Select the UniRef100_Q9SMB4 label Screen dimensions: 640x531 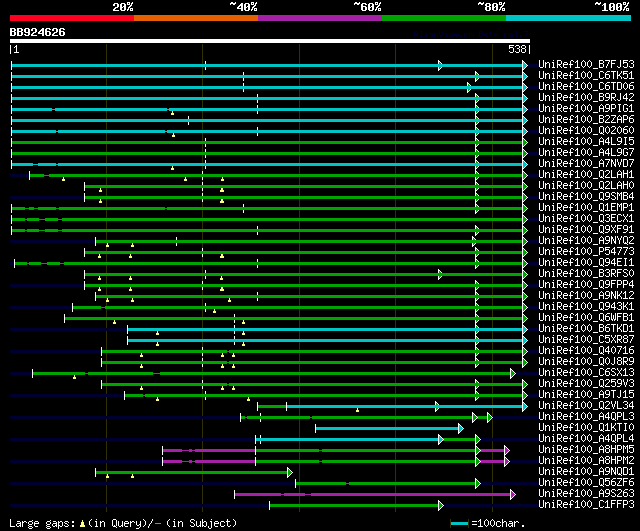[586, 197]
